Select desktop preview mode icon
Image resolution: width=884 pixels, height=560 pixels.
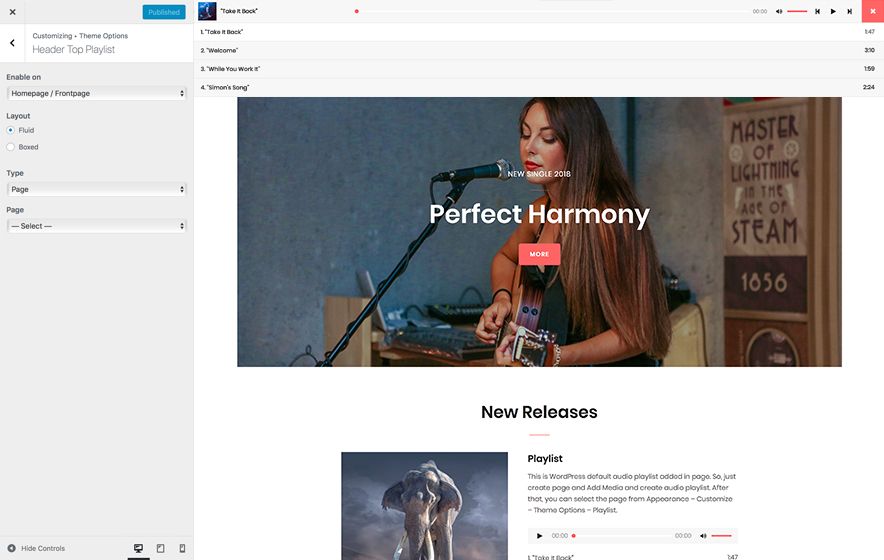[138, 548]
